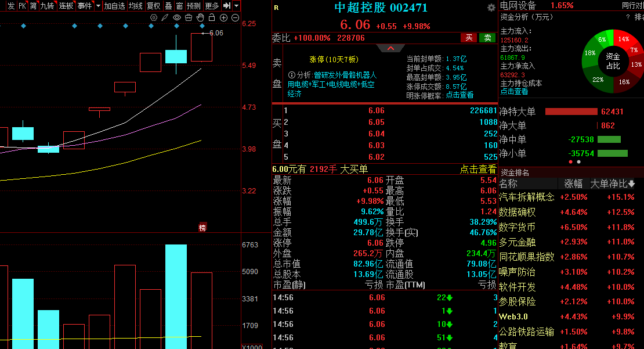Zoom out chart with minus icon
The width and height of the screenshot is (644, 349).
click(x=236, y=17)
